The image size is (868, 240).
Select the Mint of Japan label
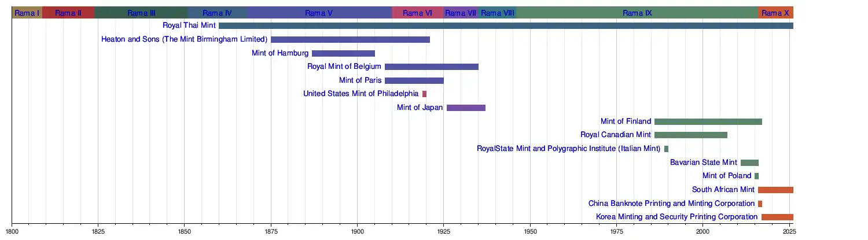(x=420, y=108)
